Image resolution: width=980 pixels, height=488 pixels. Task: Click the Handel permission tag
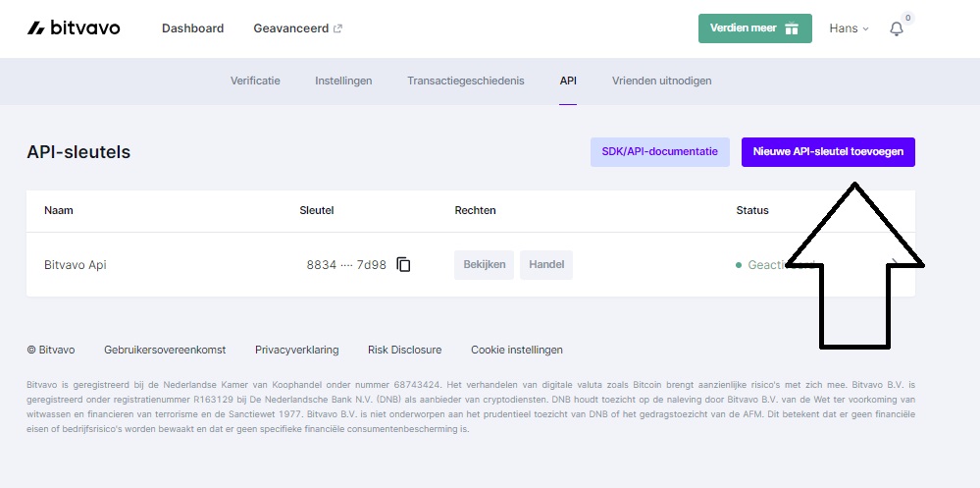546,265
